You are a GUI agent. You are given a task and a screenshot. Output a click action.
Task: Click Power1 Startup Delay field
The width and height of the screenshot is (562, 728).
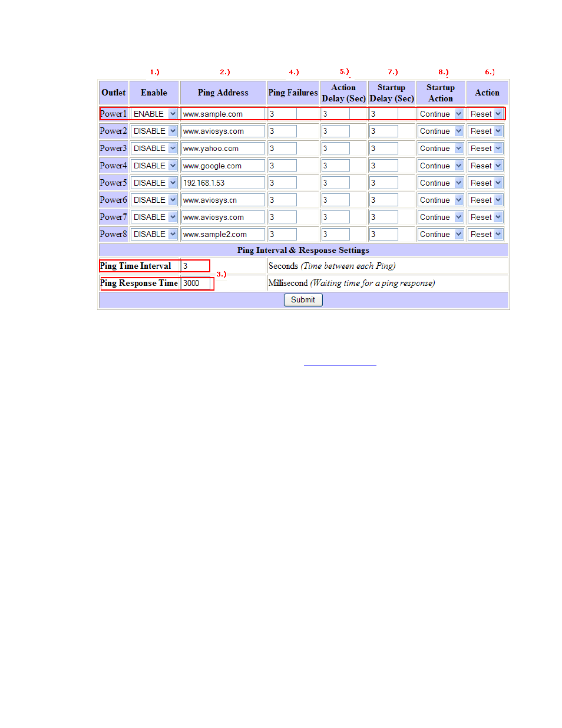pos(384,114)
